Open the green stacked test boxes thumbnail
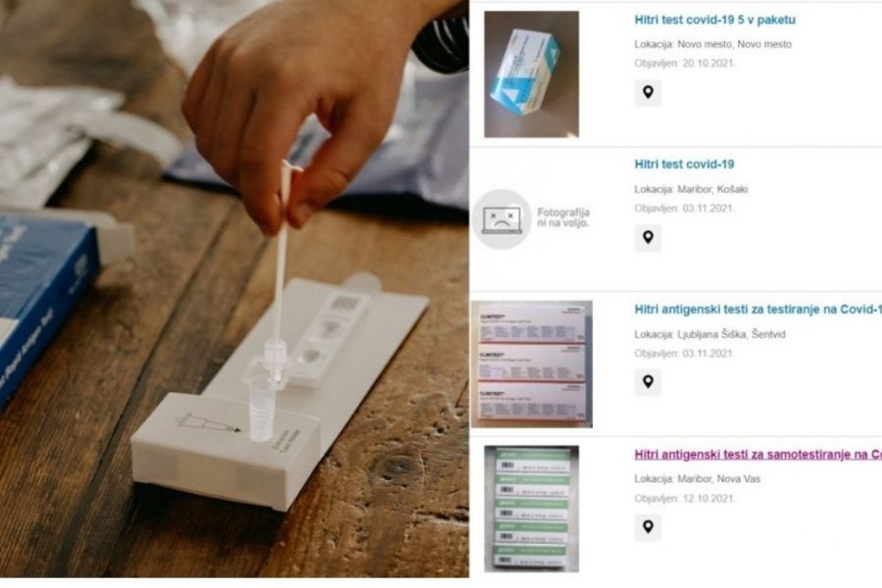 (531, 509)
